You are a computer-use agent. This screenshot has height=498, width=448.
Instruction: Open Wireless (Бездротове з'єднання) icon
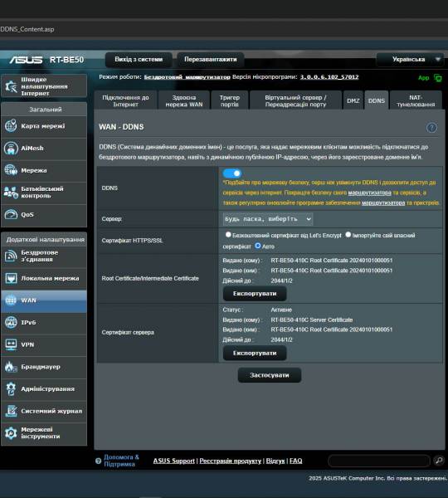pos(11,256)
